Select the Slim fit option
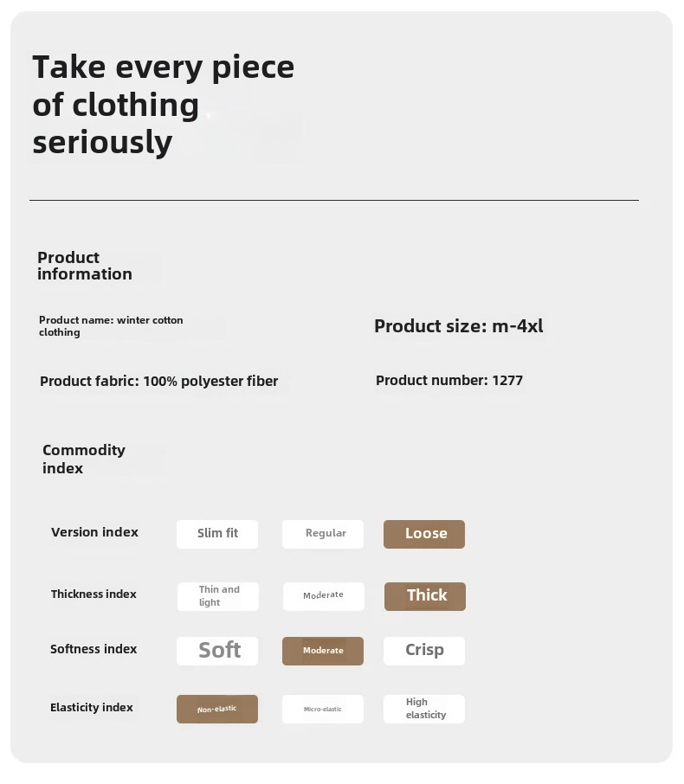This screenshot has width=684, height=784. pos(217,534)
